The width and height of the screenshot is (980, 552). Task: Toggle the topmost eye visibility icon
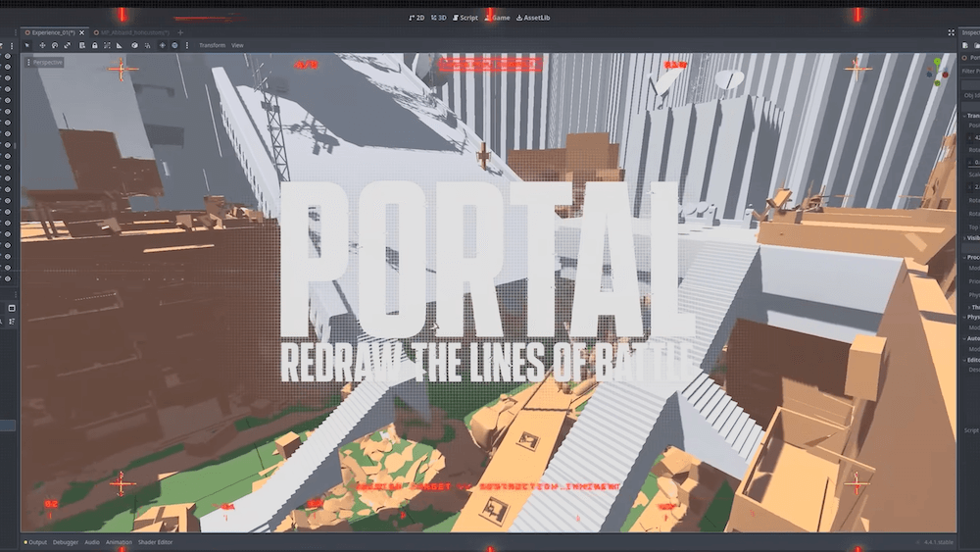(8, 56)
